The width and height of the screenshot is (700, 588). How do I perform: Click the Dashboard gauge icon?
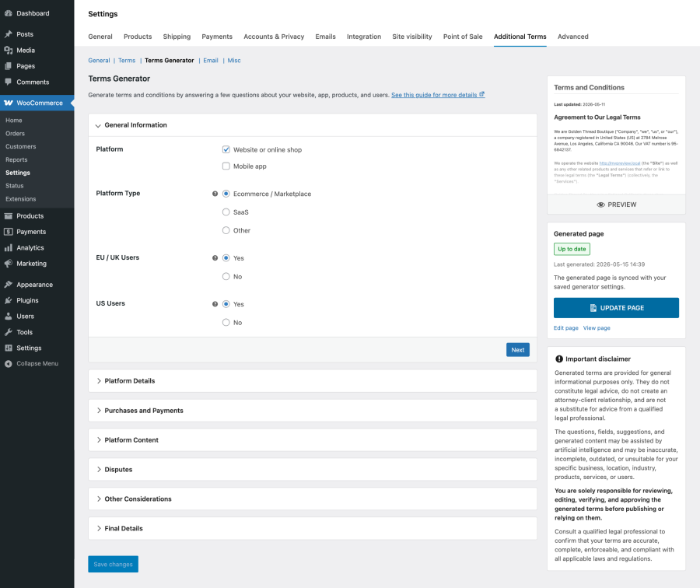(8, 13)
